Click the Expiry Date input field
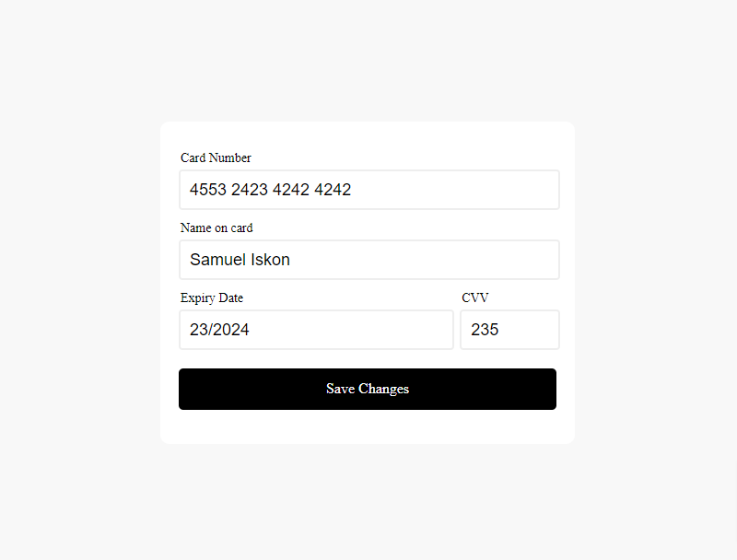737x560 pixels. point(316,330)
